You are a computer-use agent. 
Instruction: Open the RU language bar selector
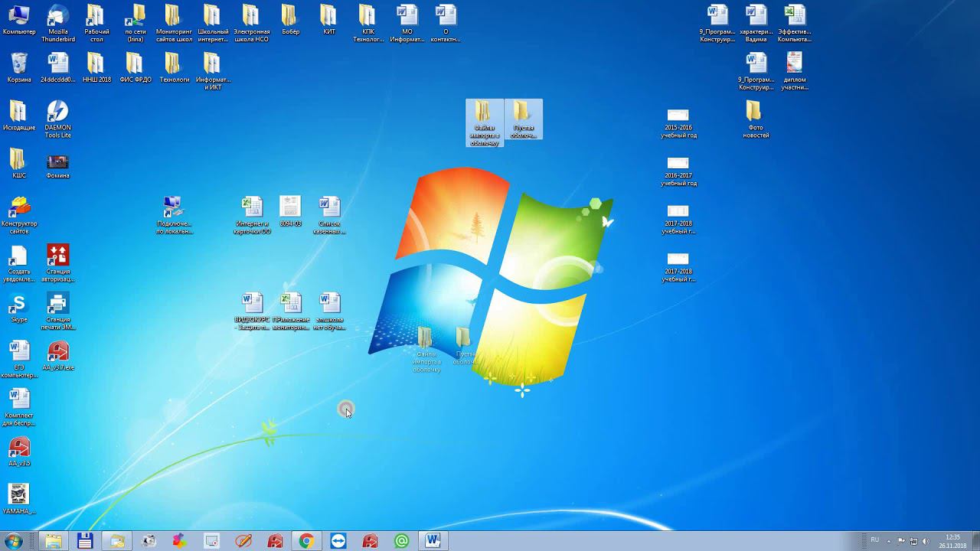click(x=874, y=540)
